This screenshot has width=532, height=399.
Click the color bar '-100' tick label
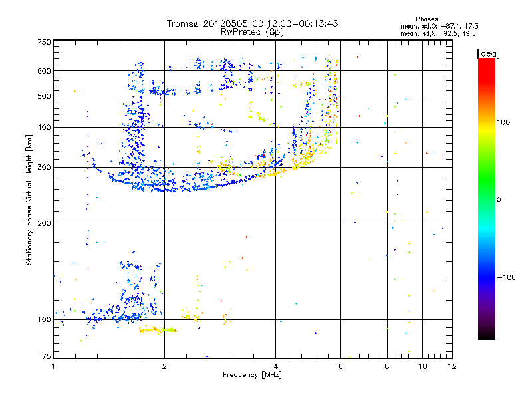[506, 277]
